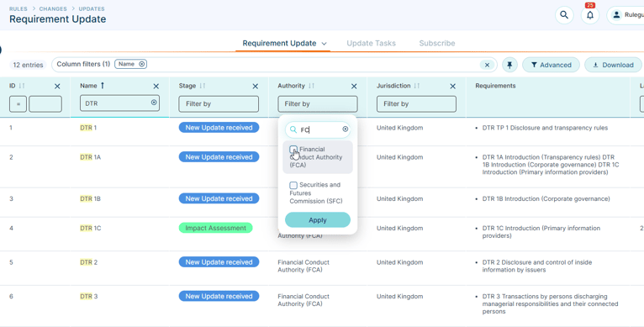This screenshot has height=327, width=644.
Task: Clear all column filters X icon
Action: point(487,65)
